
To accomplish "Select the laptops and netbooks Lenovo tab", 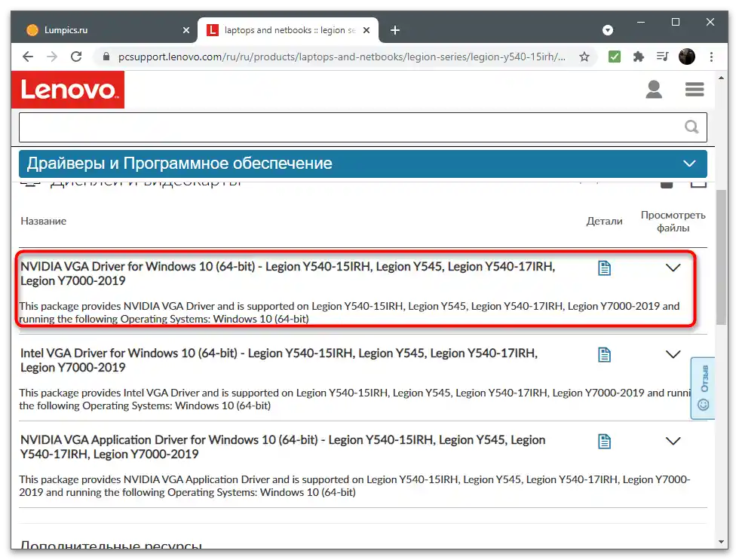I will [x=287, y=30].
